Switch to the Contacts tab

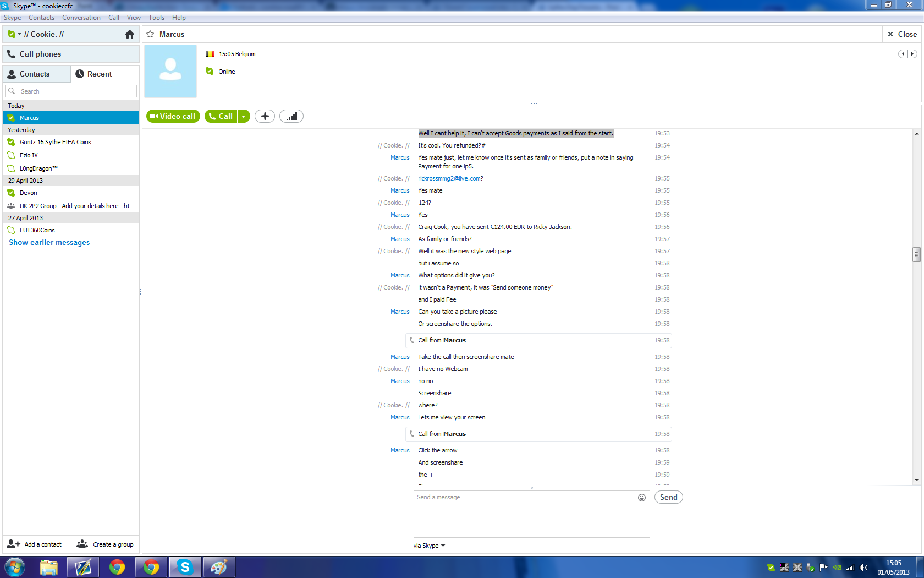[37, 74]
